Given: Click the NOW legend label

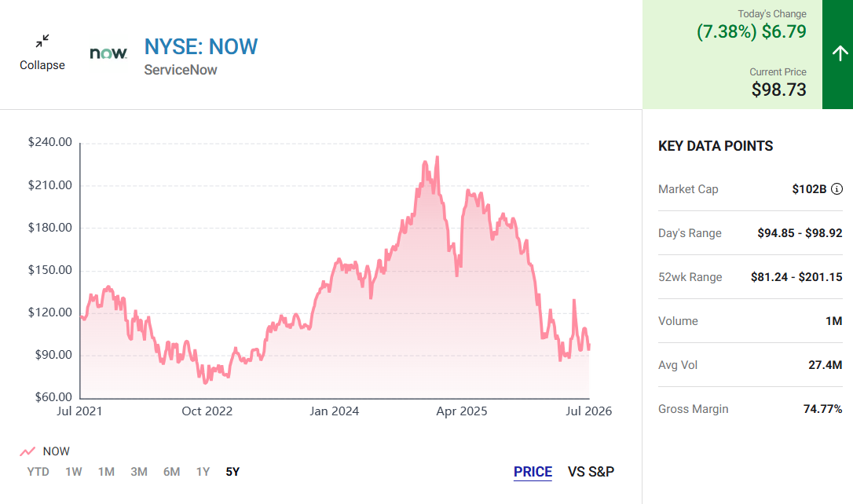Looking at the screenshot, I should tap(56, 451).
